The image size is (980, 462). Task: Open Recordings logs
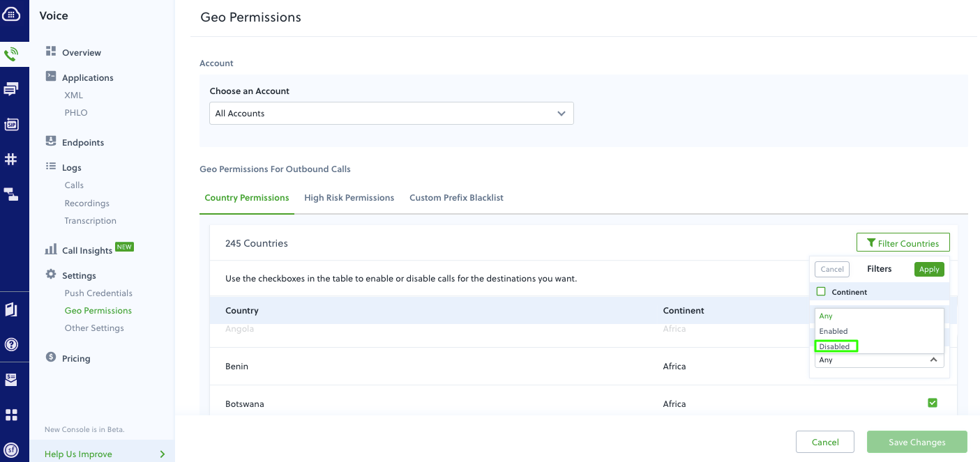click(x=87, y=203)
